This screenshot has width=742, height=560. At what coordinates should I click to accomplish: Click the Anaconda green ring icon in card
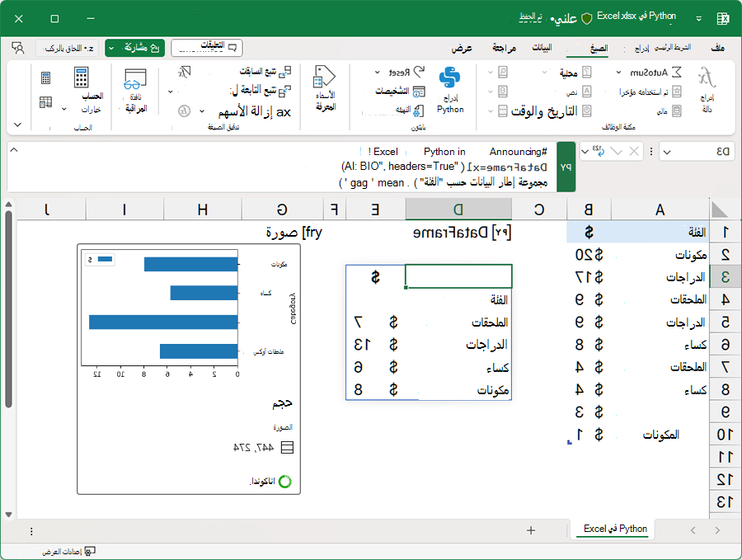(x=285, y=482)
